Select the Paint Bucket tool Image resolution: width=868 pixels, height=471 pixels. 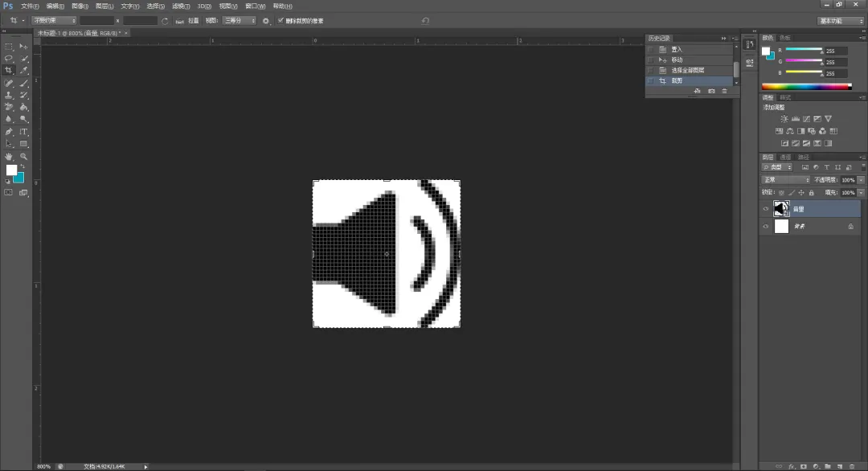(24, 108)
